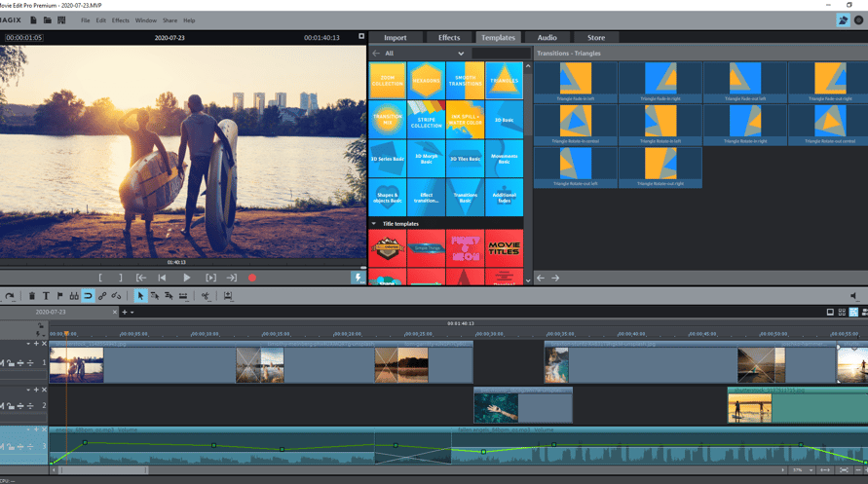Open the Effects menu in menu bar
Viewport: 868px width, 484px height.
coord(120,20)
